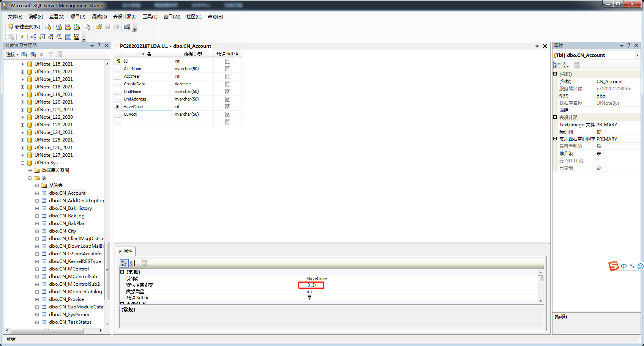The image size is (644, 346).
Task: Select the UfNote_121_2019 database
Action: 54,110
